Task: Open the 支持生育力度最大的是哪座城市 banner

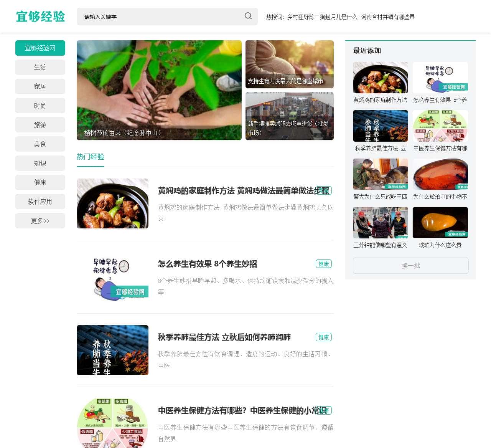Action: pos(290,64)
